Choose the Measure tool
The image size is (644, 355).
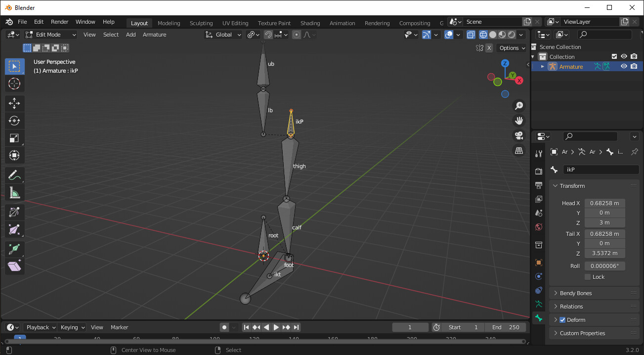[x=14, y=193]
